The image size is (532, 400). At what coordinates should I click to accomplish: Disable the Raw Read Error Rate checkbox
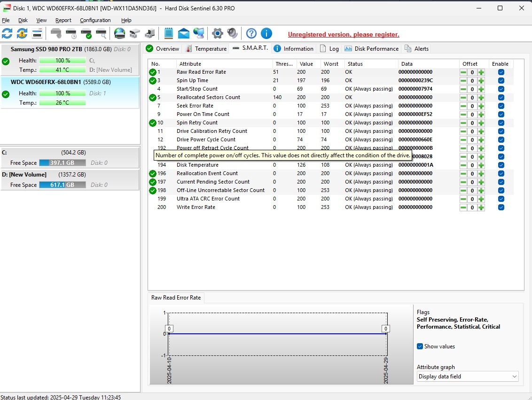click(501, 72)
